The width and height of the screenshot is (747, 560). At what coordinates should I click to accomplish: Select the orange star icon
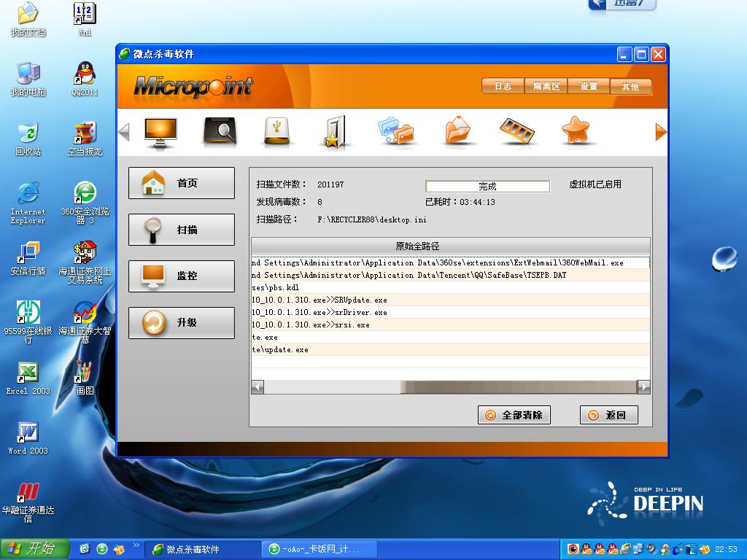click(x=576, y=130)
